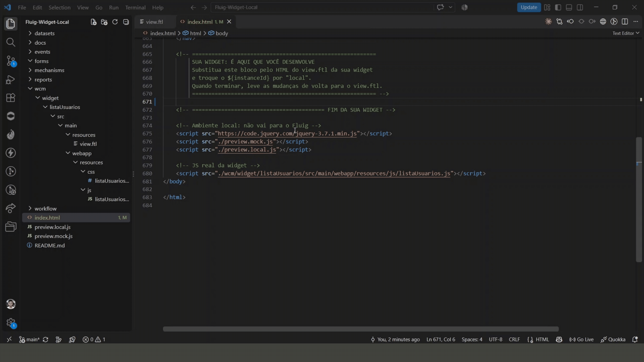644x362 pixels.
Task: Click Go Live in status bar
Action: (581, 339)
